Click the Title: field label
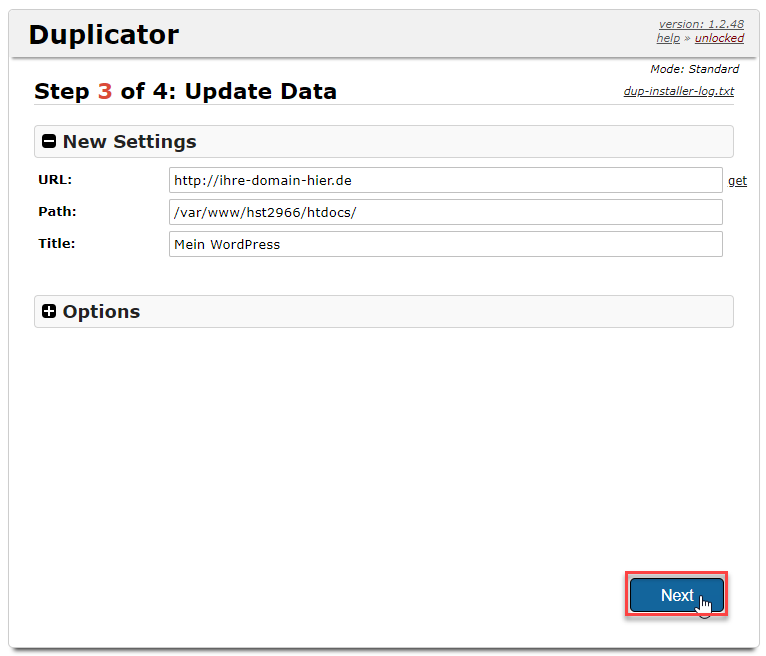The image size is (766, 656). [x=57, y=243]
